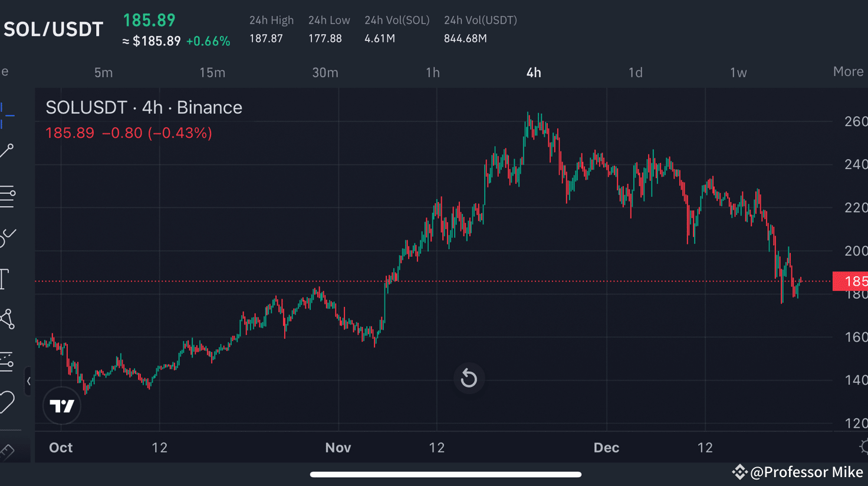Reset chart view with circular arrow
Screen dimensions: 868x486
tap(469, 378)
